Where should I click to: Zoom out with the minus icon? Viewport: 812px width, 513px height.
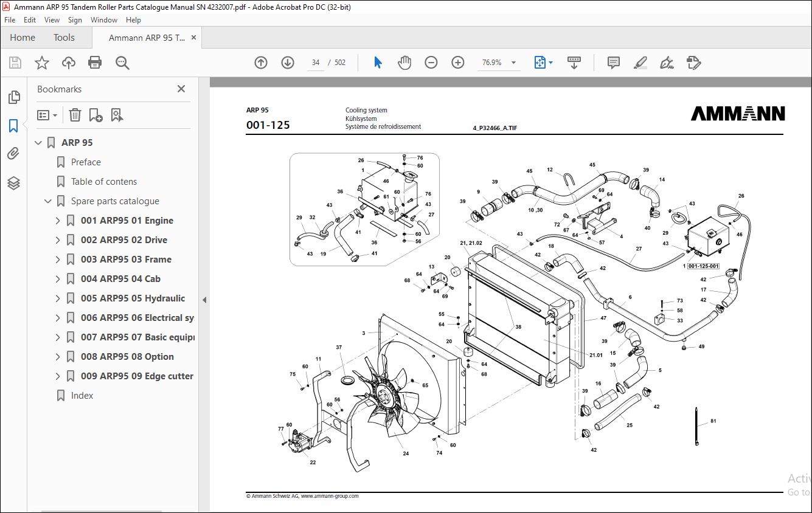(x=431, y=63)
